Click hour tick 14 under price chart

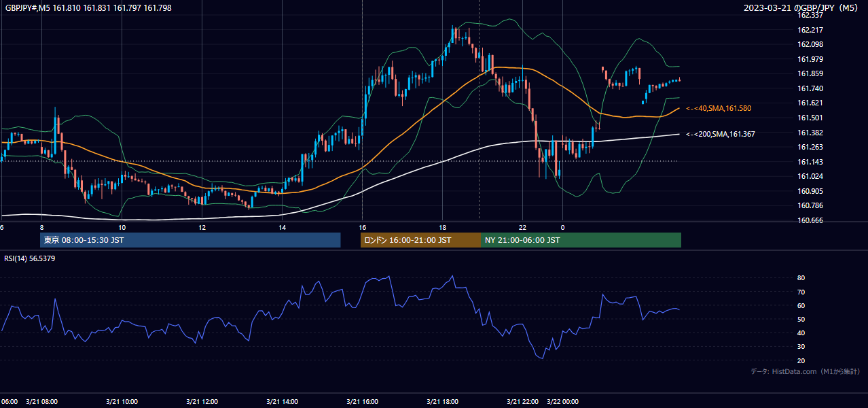pos(282,227)
